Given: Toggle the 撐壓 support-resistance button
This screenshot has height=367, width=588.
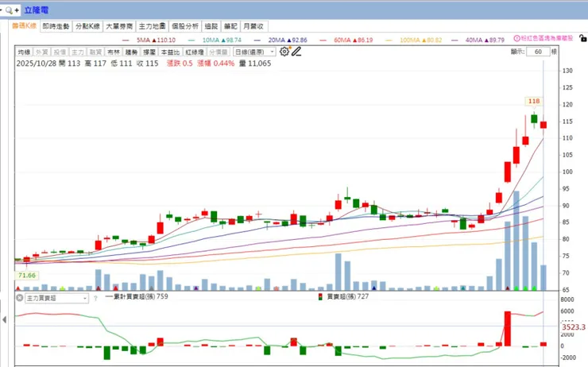Looking at the screenshot, I should 149,52.
